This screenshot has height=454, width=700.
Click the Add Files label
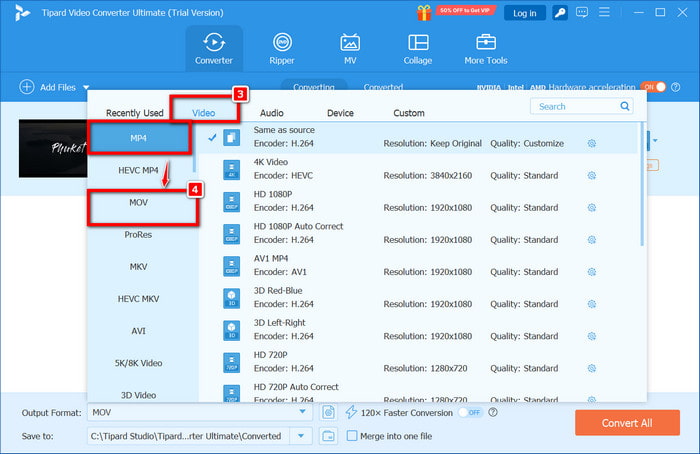tap(58, 87)
